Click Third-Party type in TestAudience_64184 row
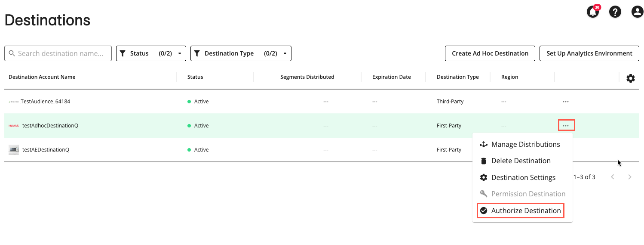 [x=450, y=102]
